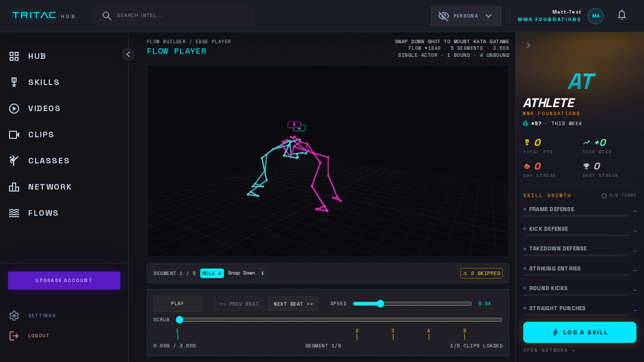Click the Role A badge

(212, 274)
